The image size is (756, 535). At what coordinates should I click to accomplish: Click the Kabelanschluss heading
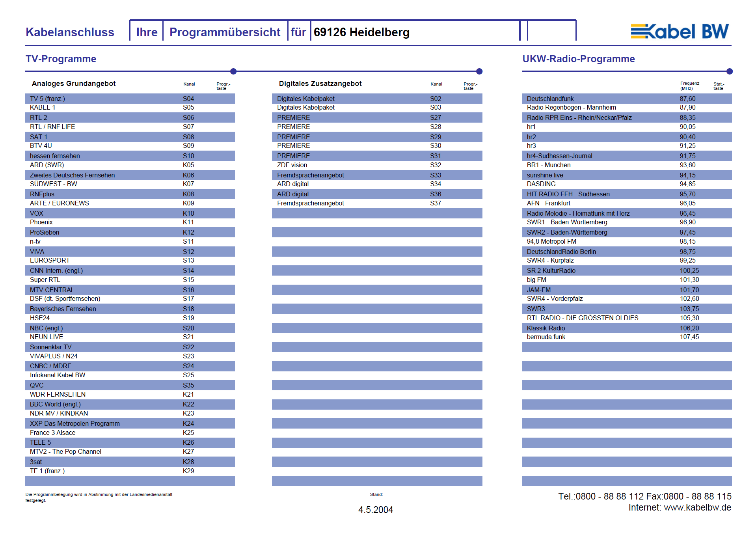coord(70,32)
